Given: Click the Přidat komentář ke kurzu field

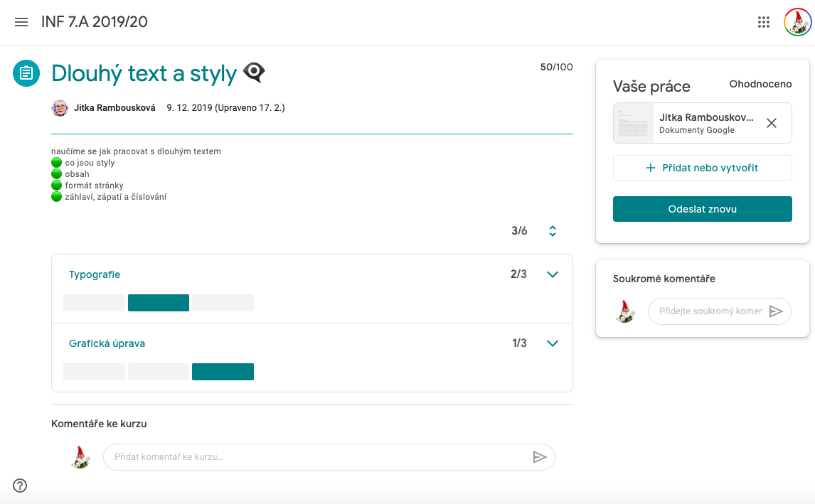Looking at the screenshot, I should coord(317,456).
